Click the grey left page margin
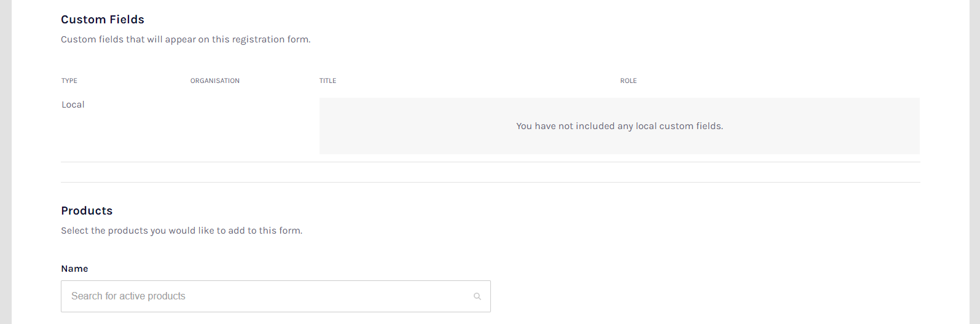 point(6,162)
